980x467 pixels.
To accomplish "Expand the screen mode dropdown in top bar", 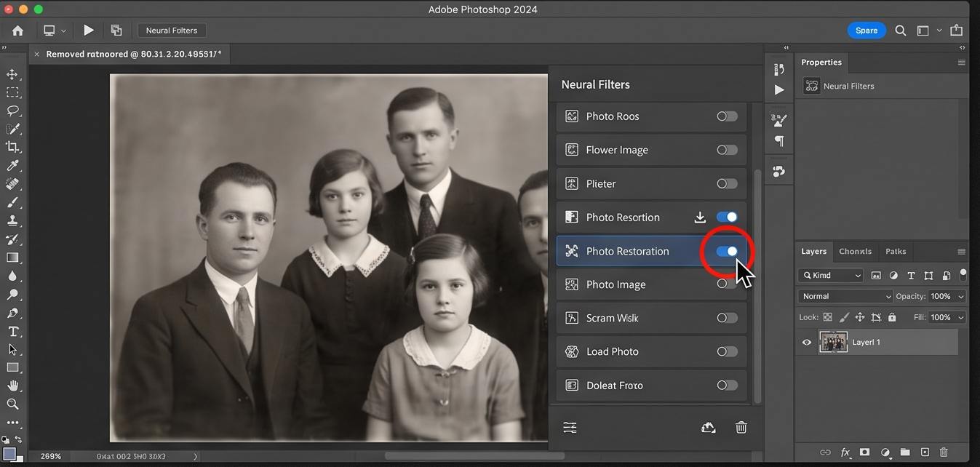I will [x=63, y=31].
